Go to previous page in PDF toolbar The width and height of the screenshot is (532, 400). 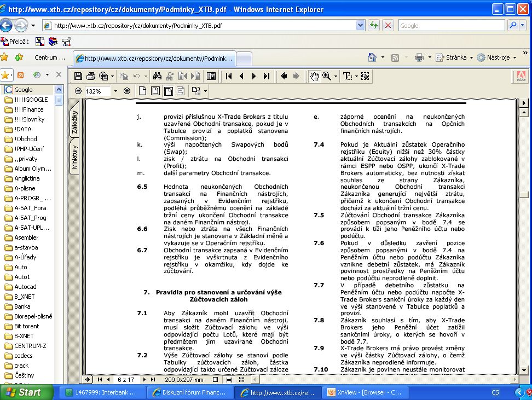[x=241, y=76]
